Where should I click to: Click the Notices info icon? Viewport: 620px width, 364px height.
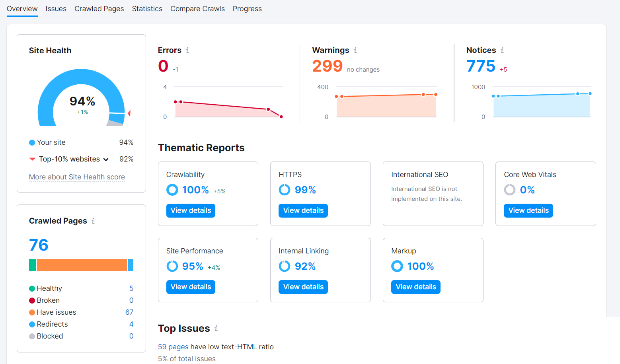502,50
